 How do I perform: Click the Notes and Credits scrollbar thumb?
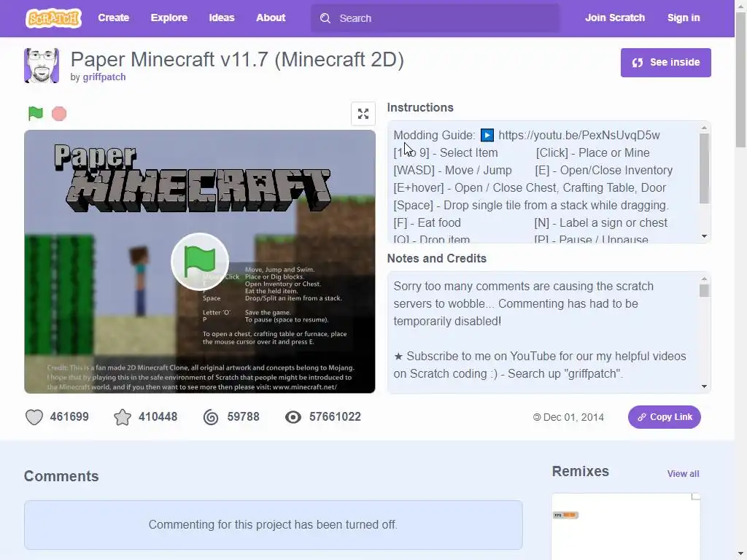click(704, 290)
